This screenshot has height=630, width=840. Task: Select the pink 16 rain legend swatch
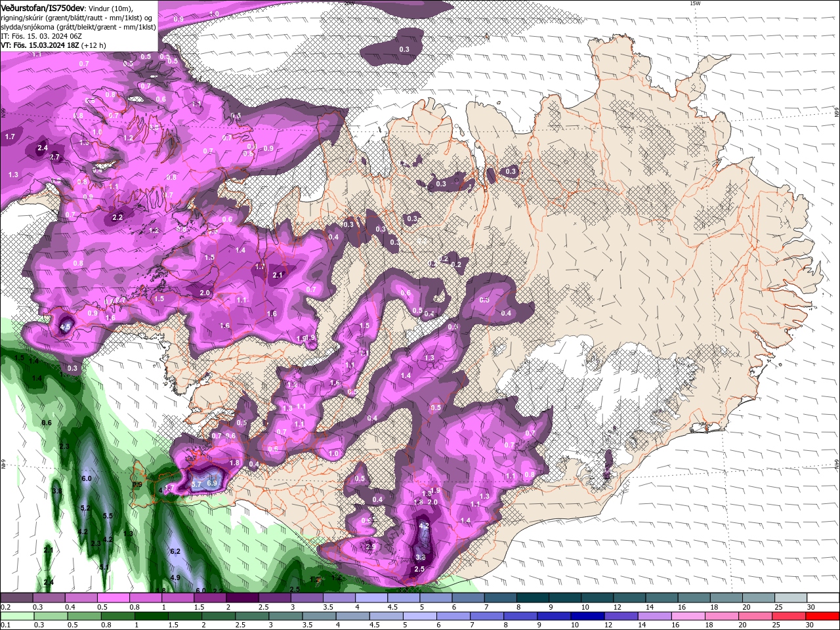(x=689, y=616)
